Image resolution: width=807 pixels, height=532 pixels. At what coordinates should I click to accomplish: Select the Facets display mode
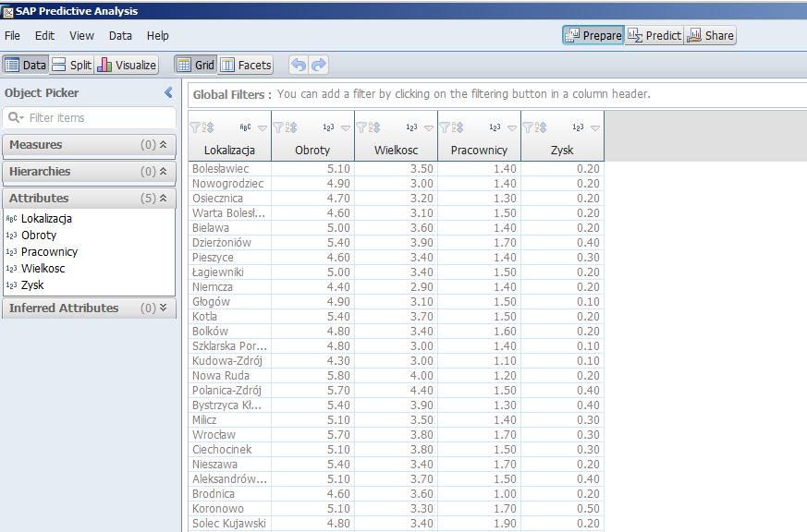point(246,65)
